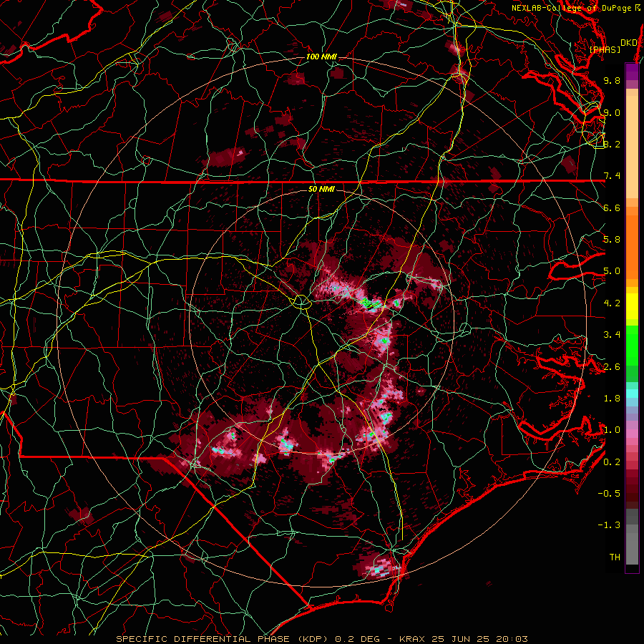Select the 8.2 value on the color scale
The image size is (644, 644).
pos(612,144)
